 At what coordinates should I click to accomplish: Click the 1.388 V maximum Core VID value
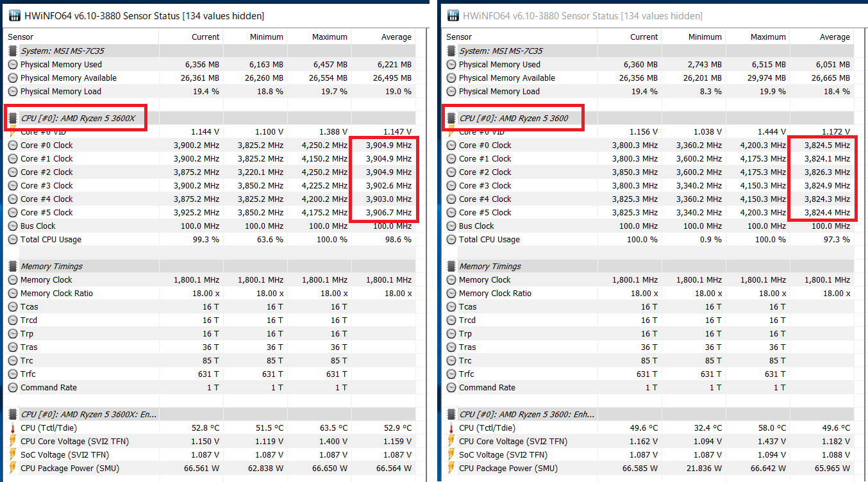333,131
